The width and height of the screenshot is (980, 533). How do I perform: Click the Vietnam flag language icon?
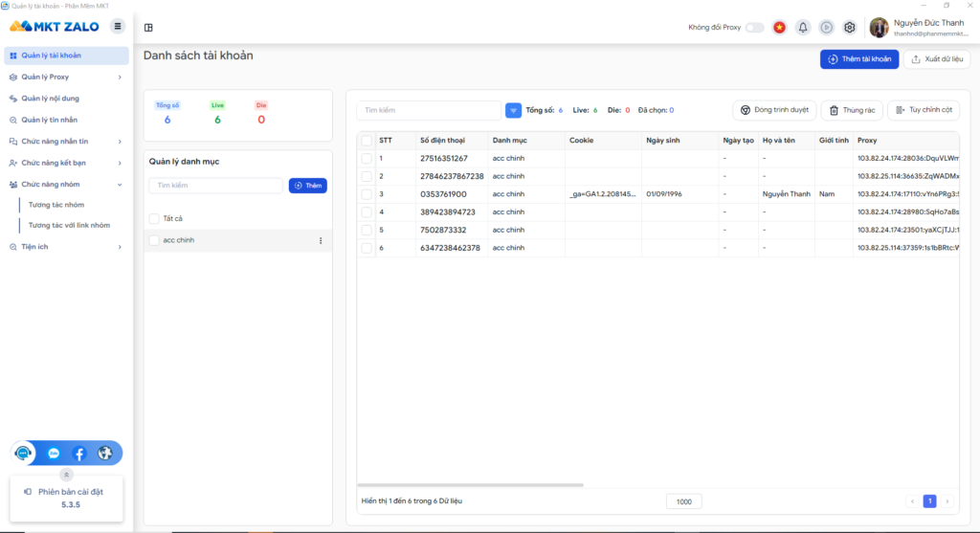(x=779, y=28)
